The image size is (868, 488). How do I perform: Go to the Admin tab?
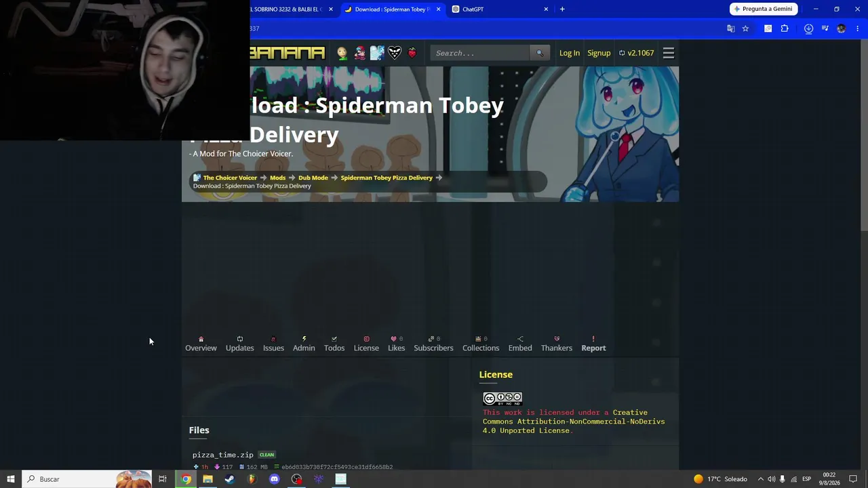click(304, 344)
